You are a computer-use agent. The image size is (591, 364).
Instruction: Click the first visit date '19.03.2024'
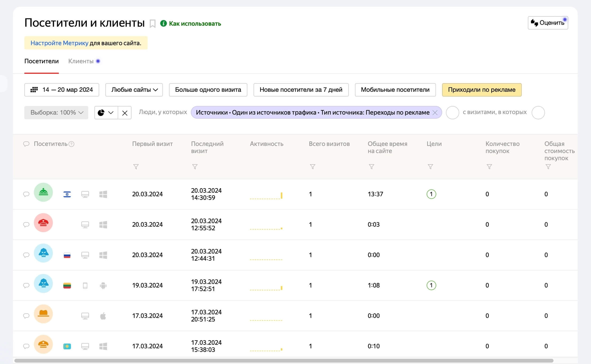[x=147, y=285]
